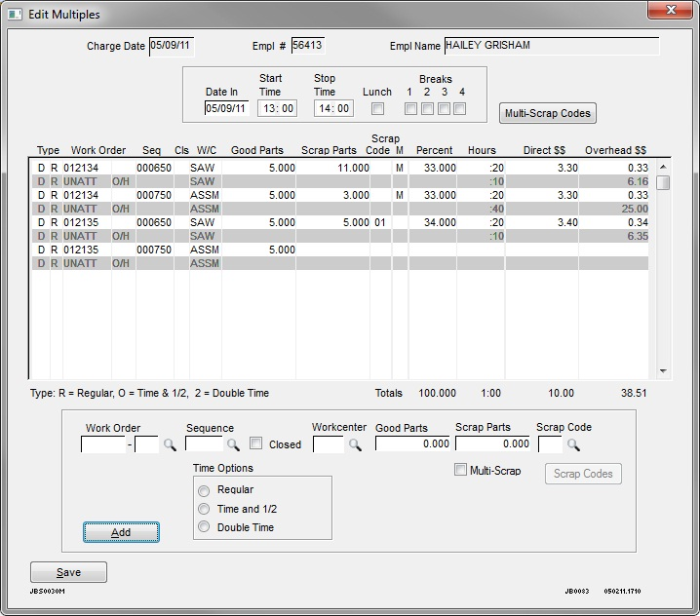Click Edit Multiples title bar icon
Screen dimensions: 700x616
[16, 15]
